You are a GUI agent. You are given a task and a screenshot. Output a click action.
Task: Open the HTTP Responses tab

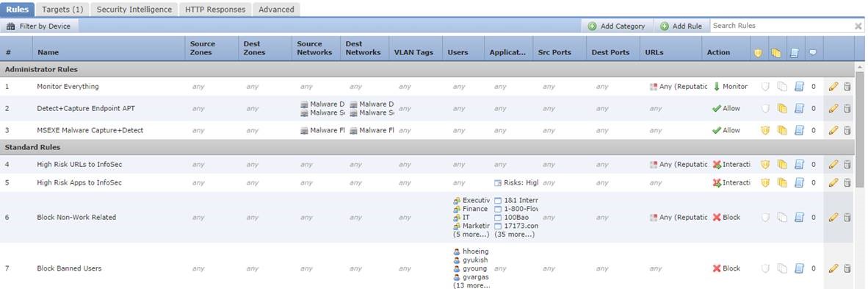215,10
